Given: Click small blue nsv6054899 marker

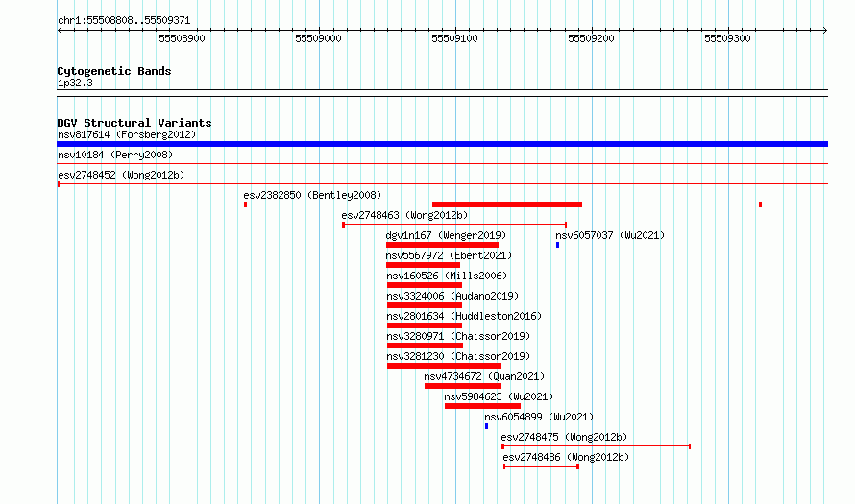Looking at the screenshot, I should point(486,426).
